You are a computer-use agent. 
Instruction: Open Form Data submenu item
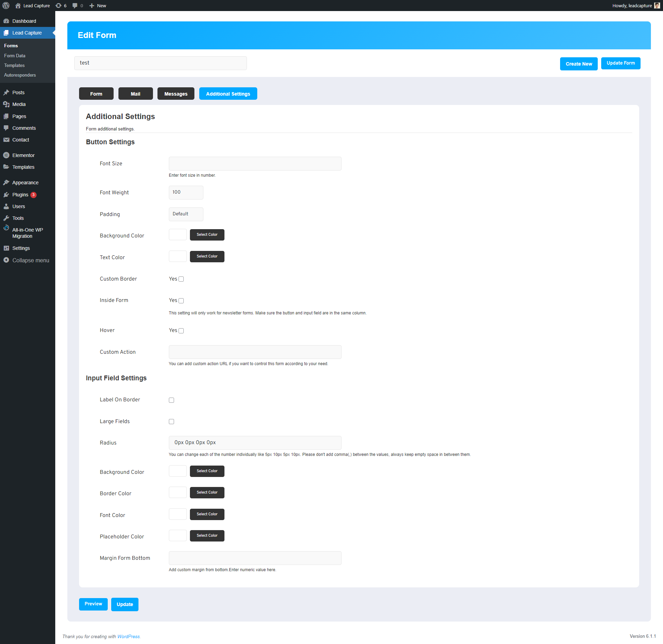pyautogui.click(x=15, y=56)
